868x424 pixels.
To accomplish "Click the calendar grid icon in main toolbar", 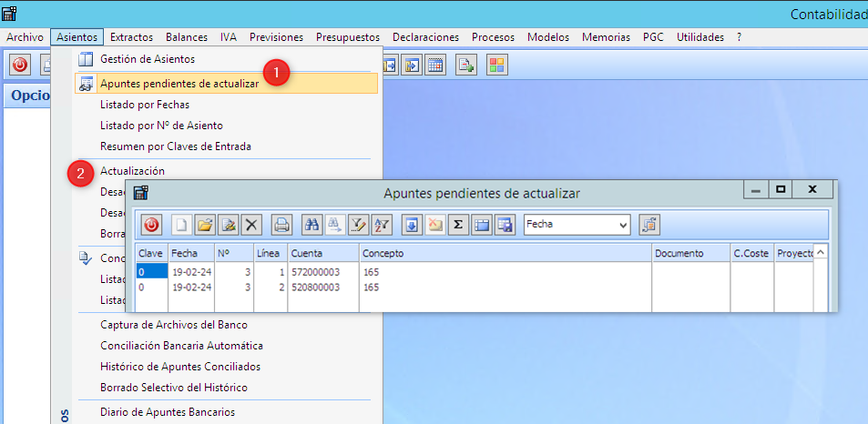I will click(x=436, y=65).
